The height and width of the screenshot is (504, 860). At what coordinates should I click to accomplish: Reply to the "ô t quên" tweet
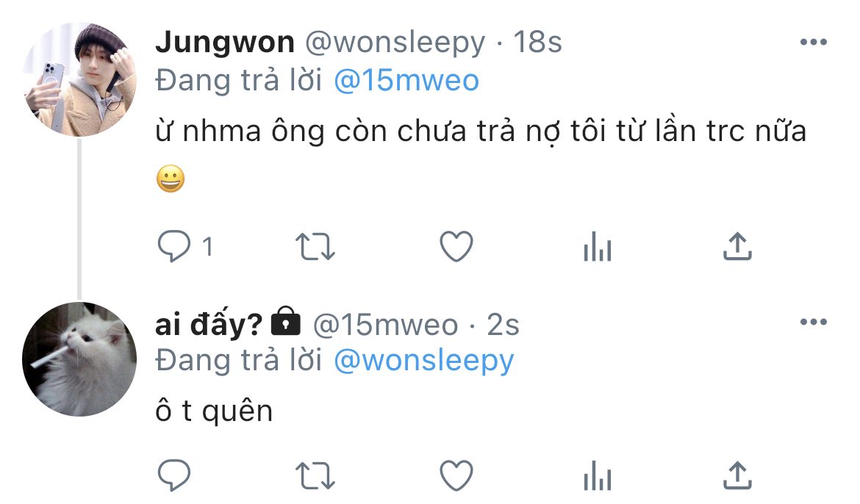point(174,475)
